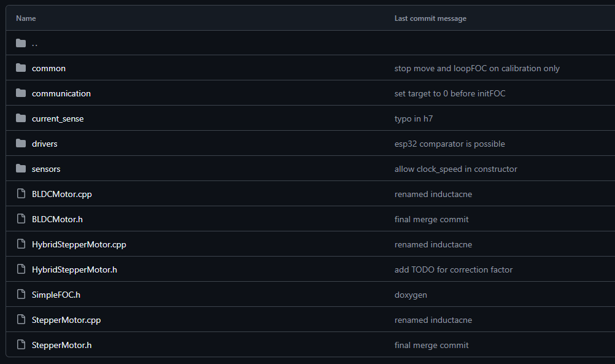Click the file icon beside StepperMotor.h
This screenshot has width=615, height=364.
pos(21,344)
